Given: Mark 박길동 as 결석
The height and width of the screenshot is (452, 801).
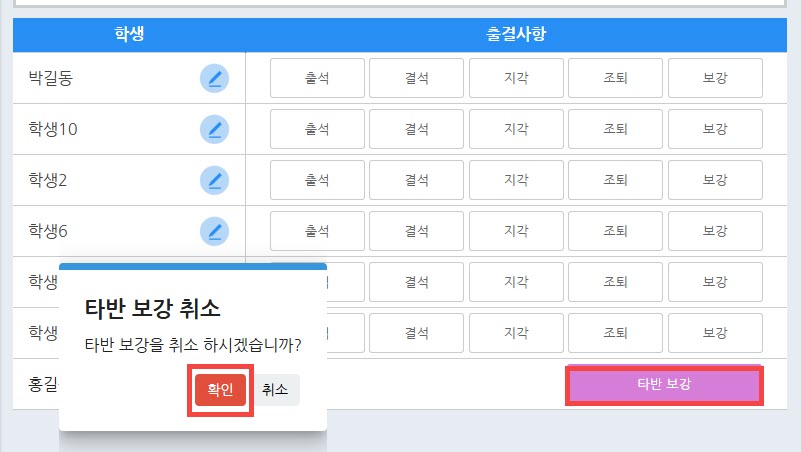Looking at the screenshot, I should 416,78.
